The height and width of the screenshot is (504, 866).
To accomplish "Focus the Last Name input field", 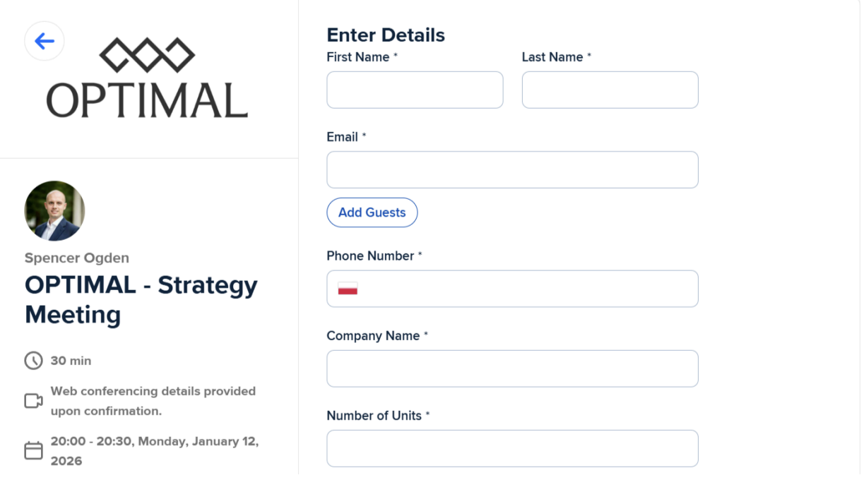I will 610,90.
